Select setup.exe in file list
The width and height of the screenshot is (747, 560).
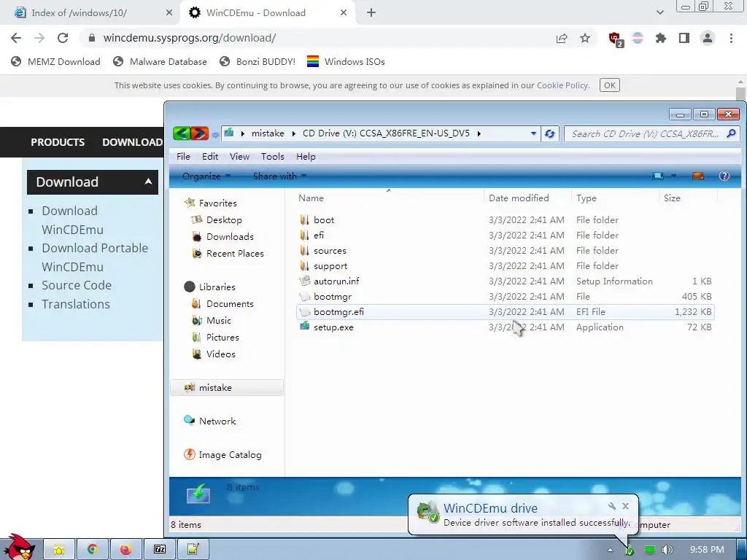tap(333, 327)
